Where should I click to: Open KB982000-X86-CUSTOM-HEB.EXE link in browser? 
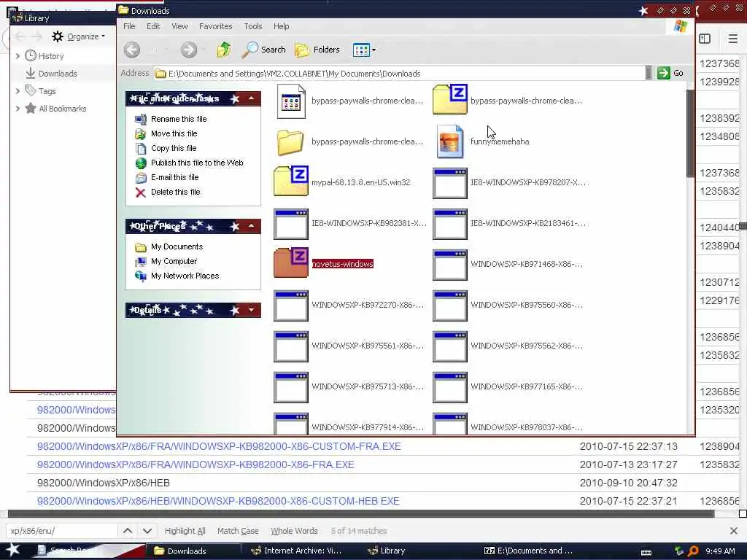218,501
